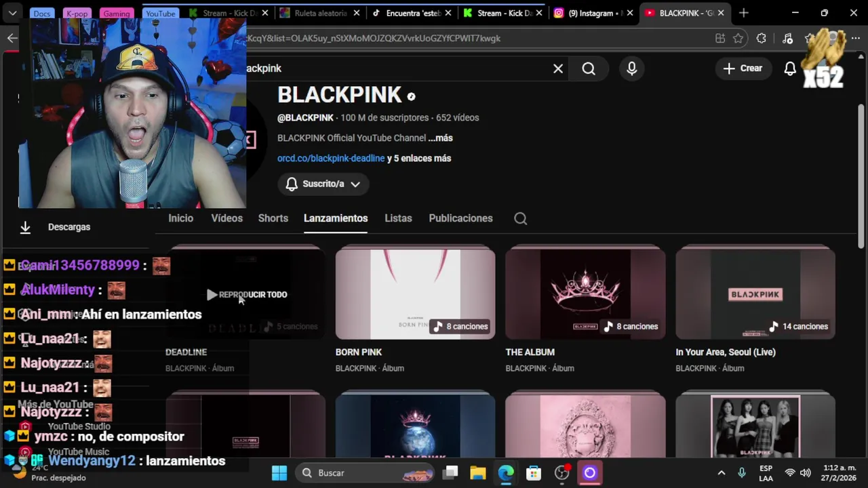Open the Gaming tab group
The image size is (868, 488).
coord(117,13)
